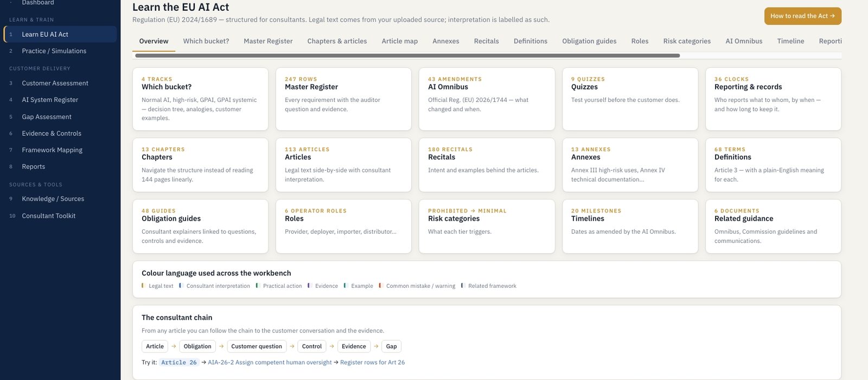Open the Timeline tab

[790, 41]
